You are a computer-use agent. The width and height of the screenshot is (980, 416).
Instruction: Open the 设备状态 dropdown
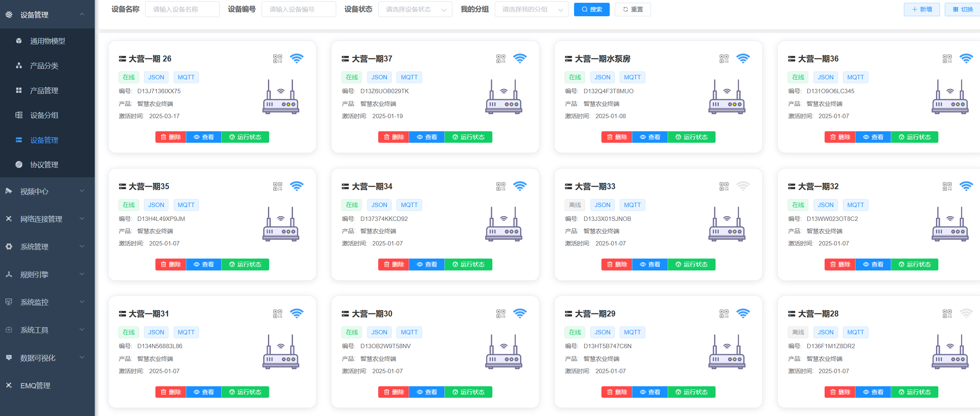coord(415,9)
